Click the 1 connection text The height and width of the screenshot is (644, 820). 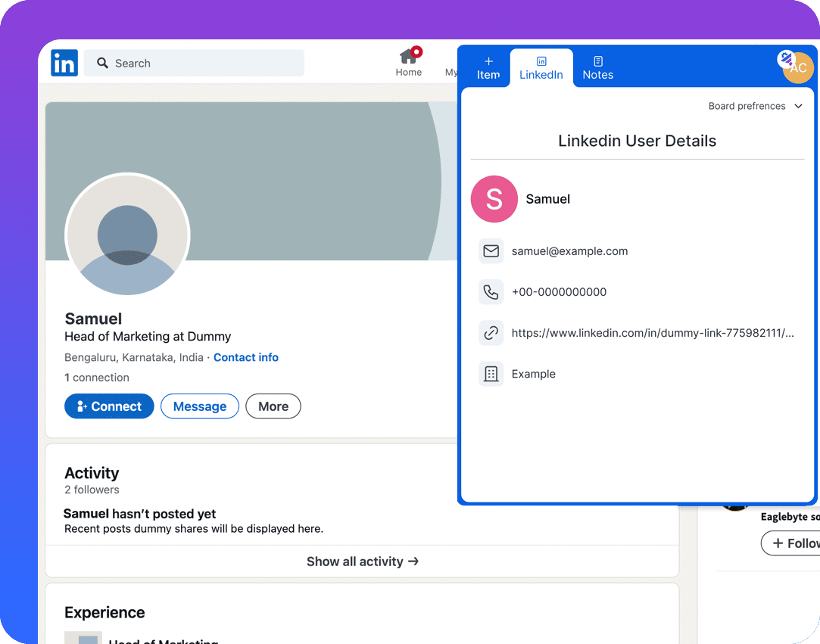(x=97, y=378)
